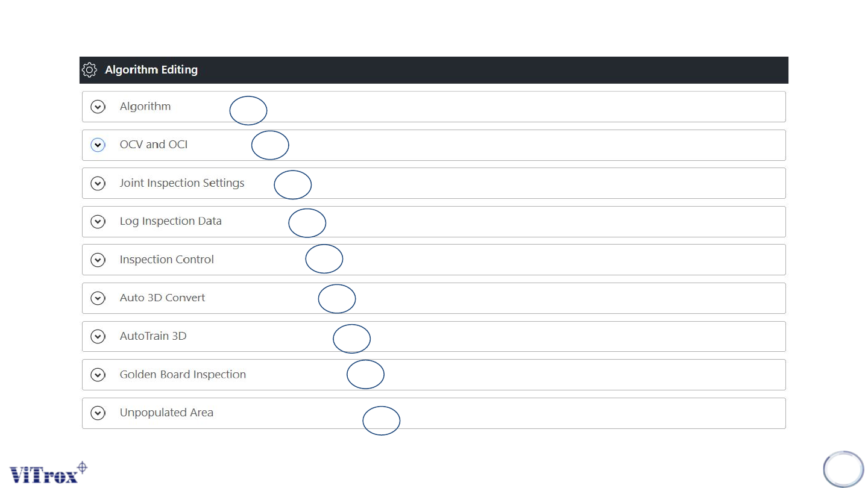Expand the Algorithm section chevron
868x488 pixels.
[x=98, y=107]
